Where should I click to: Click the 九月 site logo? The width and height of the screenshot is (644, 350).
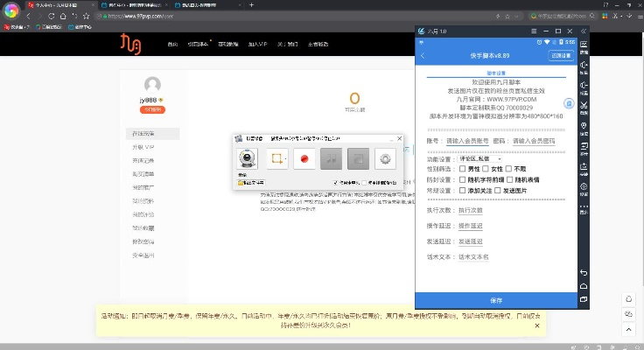click(130, 44)
